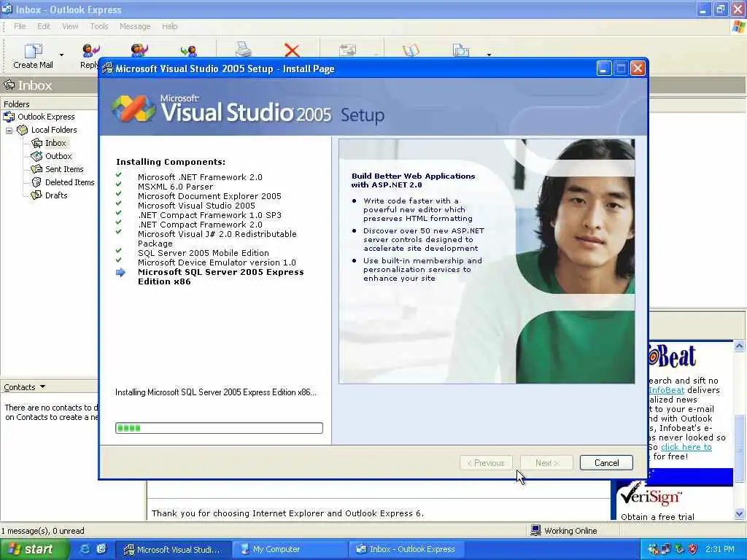The width and height of the screenshot is (747, 560).
Task: Click the installation progress bar
Action: click(x=219, y=428)
